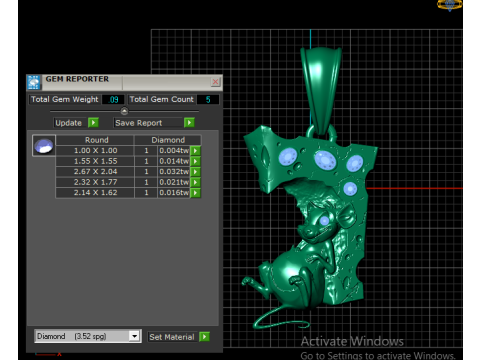Click the Set Material label
This screenshot has height=360, width=480.
point(172,337)
